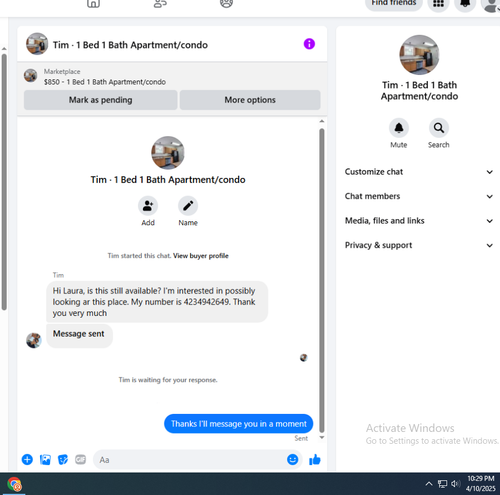Screen dimensions: 500x495
Task: Click the small seen-by avatar indicator
Action: [x=303, y=358]
